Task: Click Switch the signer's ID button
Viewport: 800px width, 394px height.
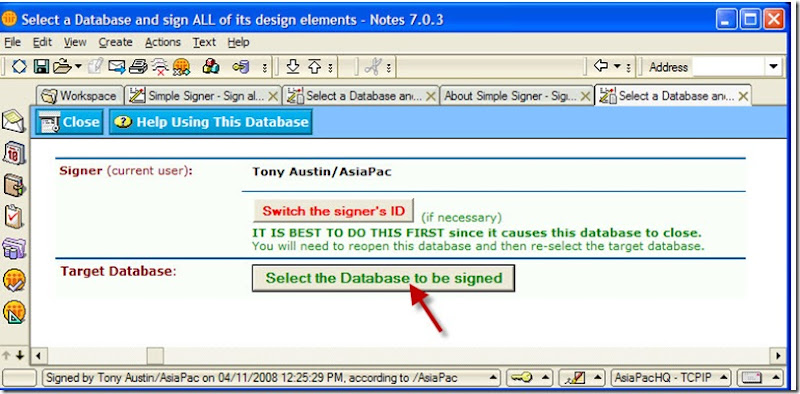Action: [334, 211]
